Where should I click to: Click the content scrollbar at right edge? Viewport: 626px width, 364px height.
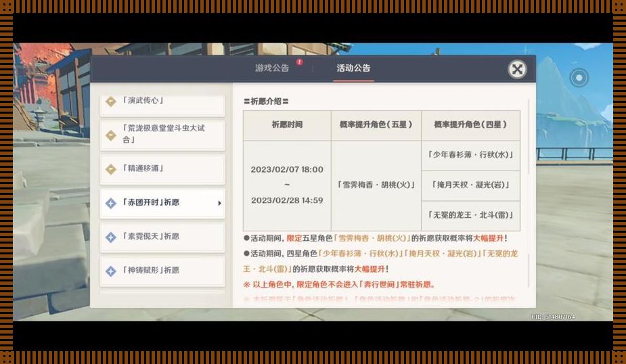(529, 136)
